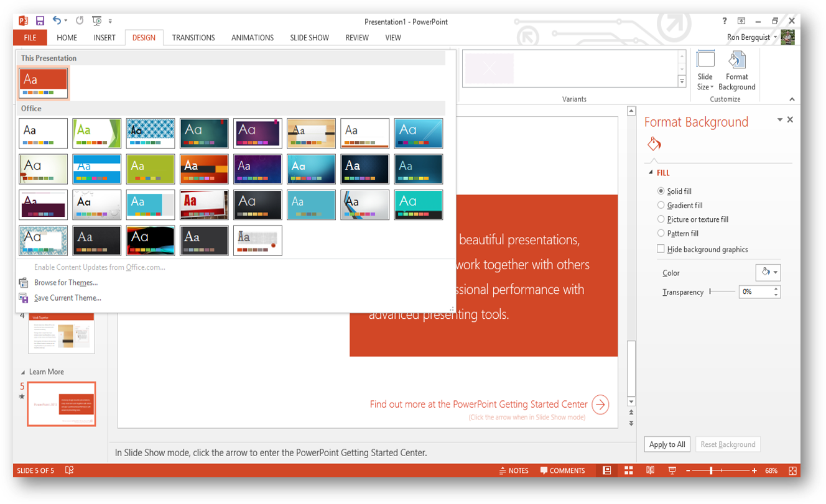Select Gradient fill option
The width and height of the screenshot is (826, 504).
click(x=680, y=205)
